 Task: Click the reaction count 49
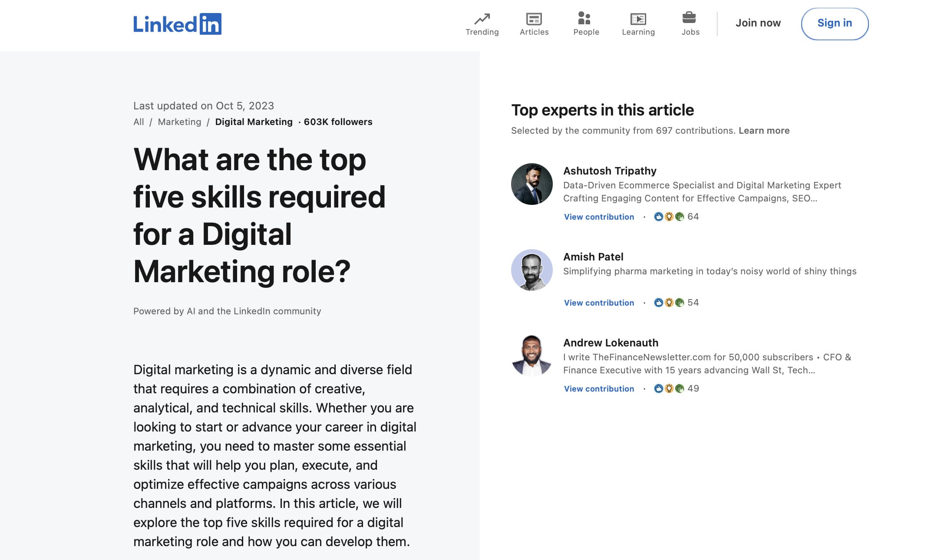(x=693, y=389)
